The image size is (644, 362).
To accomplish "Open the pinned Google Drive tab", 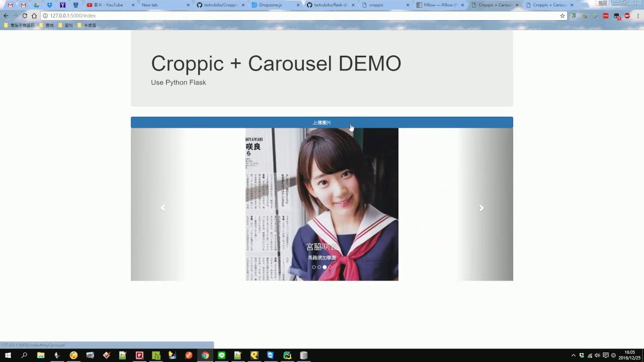I will point(36,5).
